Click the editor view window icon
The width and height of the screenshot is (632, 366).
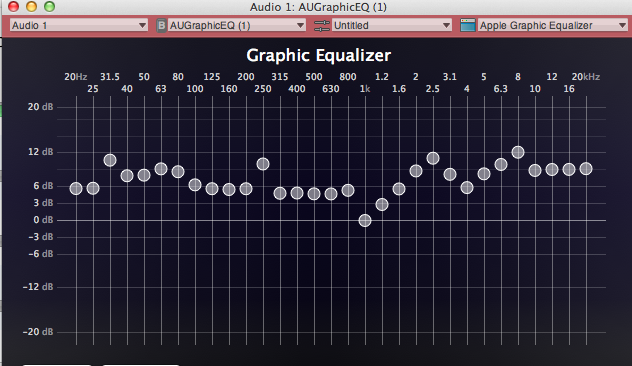(468, 25)
